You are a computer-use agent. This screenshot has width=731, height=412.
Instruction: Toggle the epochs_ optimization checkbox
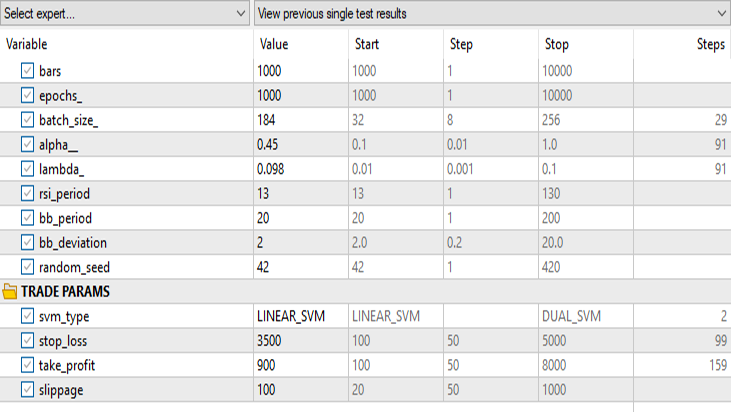(x=28, y=96)
